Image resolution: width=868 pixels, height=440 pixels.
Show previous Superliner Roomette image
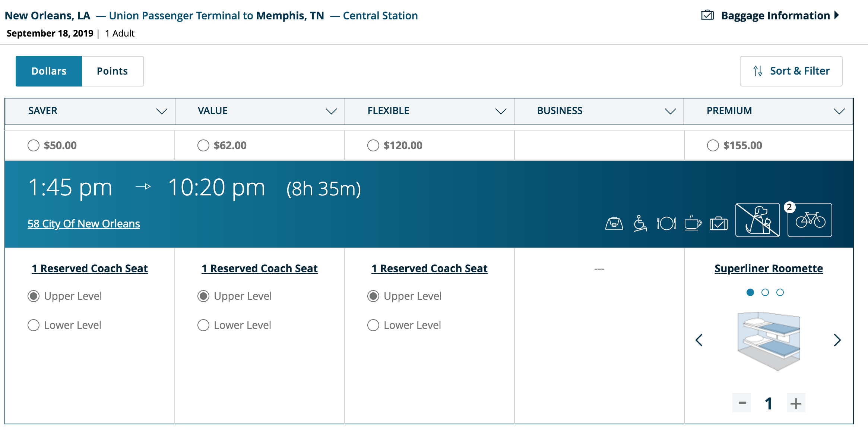point(699,340)
